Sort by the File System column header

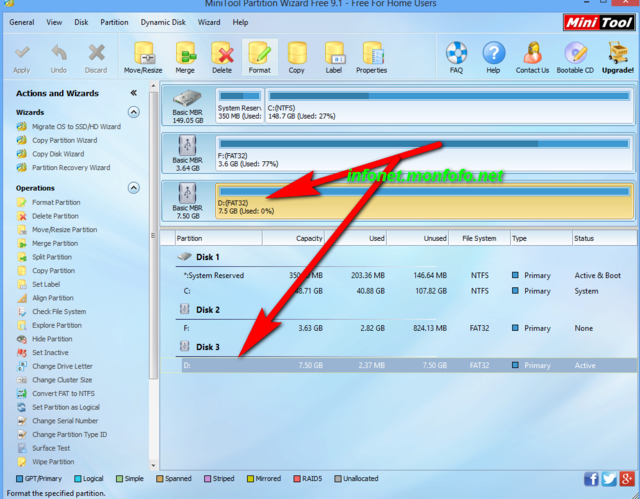pos(479,238)
